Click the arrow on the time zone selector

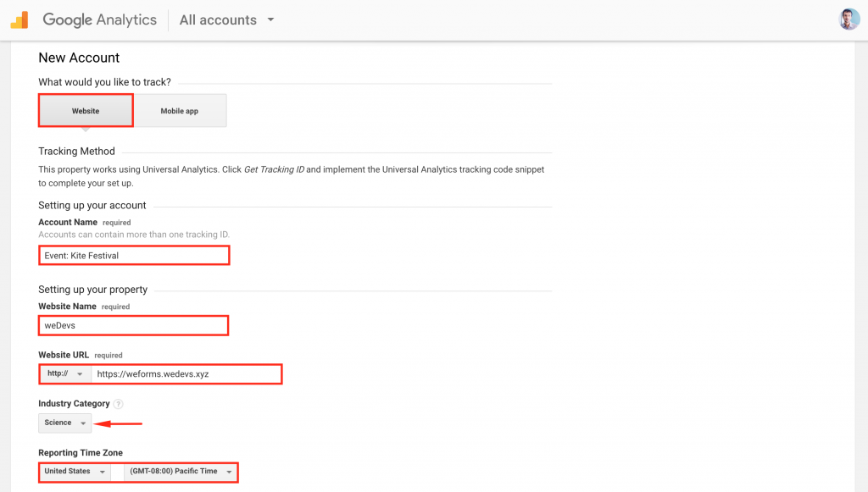(x=227, y=472)
